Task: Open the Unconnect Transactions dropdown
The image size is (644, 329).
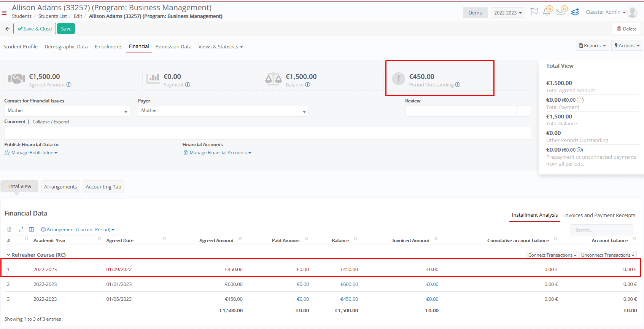Action: (607, 255)
